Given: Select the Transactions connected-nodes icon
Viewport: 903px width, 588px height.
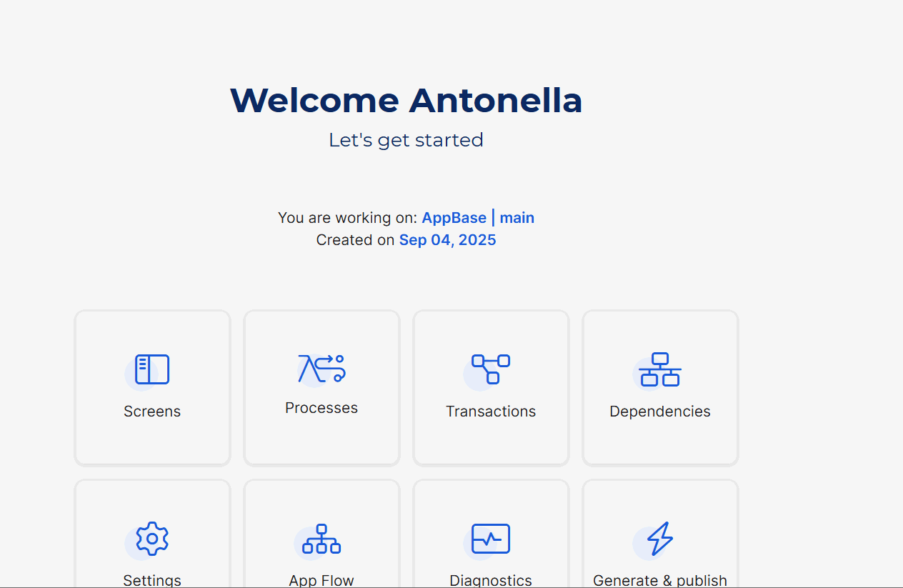Looking at the screenshot, I should click(491, 369).
